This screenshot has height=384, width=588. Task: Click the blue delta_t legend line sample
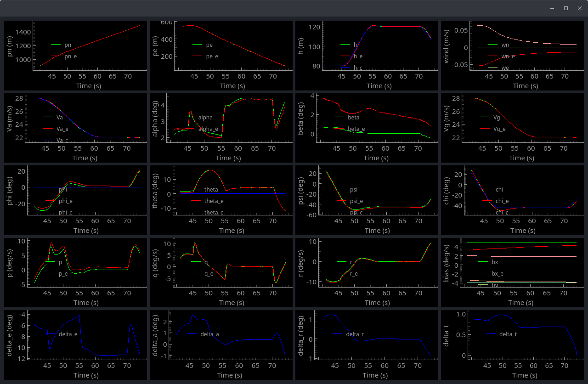(491, 334)
